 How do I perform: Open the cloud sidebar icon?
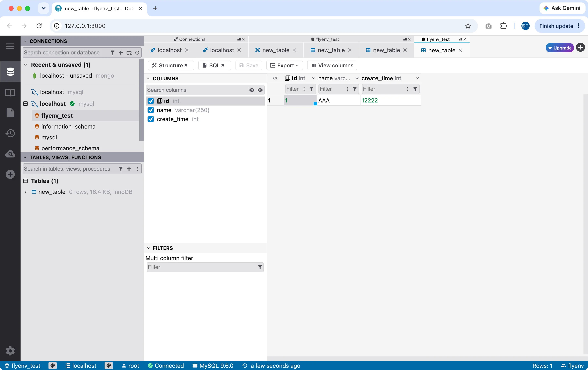click(10, 154)
